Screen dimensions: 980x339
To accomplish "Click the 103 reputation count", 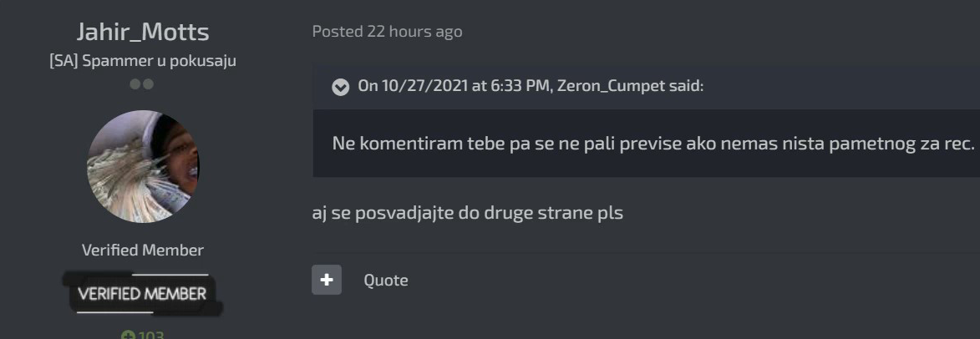I will pos(150,336).
